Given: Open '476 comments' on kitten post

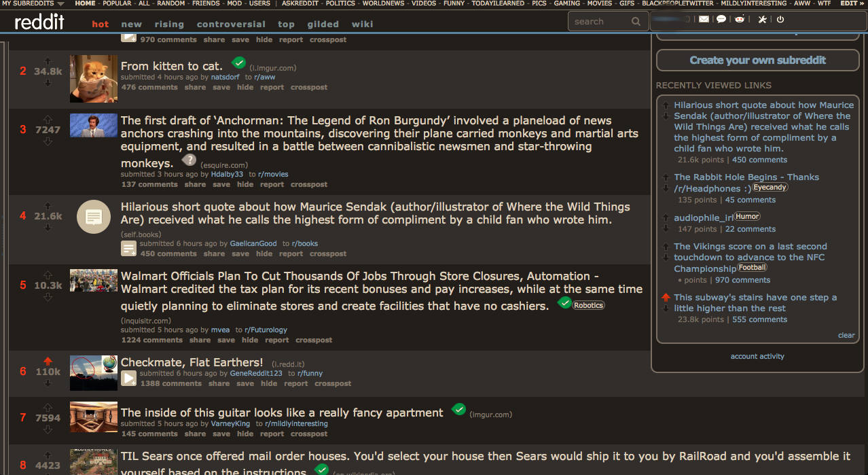Looking at the screenshot, I should click(x=149, y=87).
